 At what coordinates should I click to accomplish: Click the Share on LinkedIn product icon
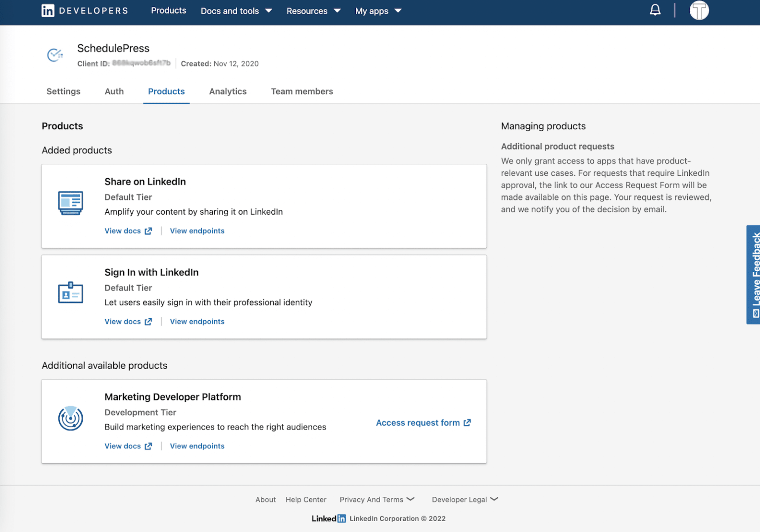[70, 203]
